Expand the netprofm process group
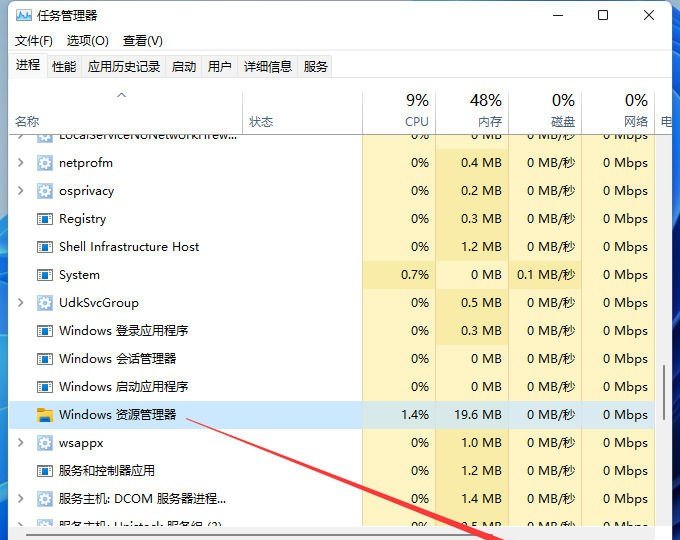The height and width of the screenshot is (540, 680). [20, 163]
